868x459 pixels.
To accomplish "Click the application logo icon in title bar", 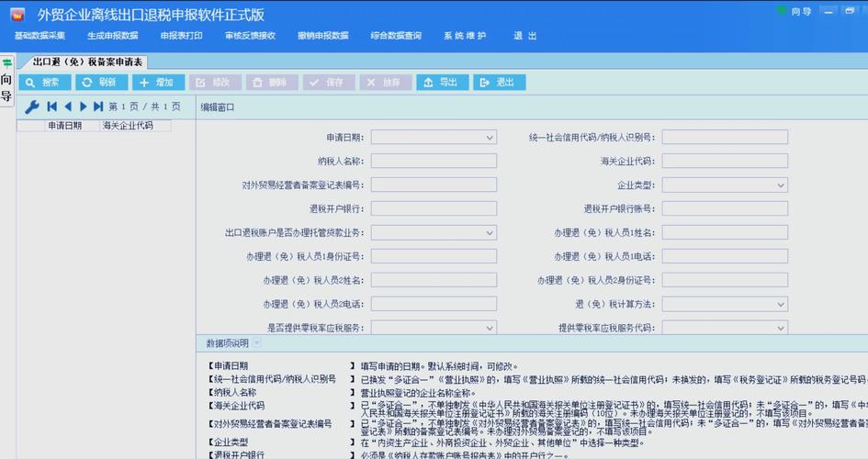I will [17, 15].
